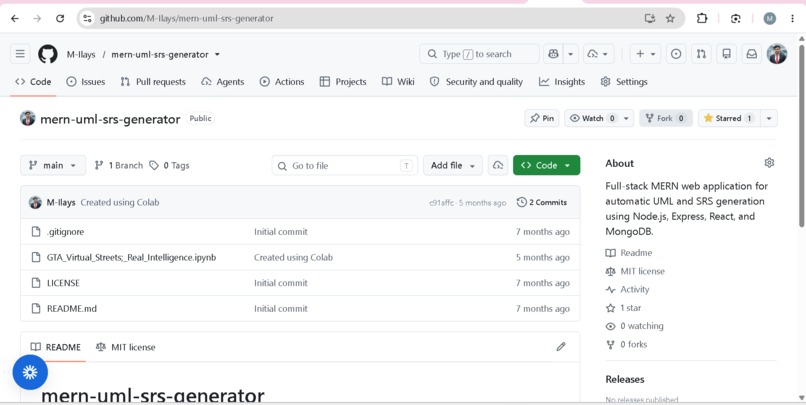Open repository Settings tab
Image resolution: width=806 pixels, height=405 pixels.
tap(624, 82)
